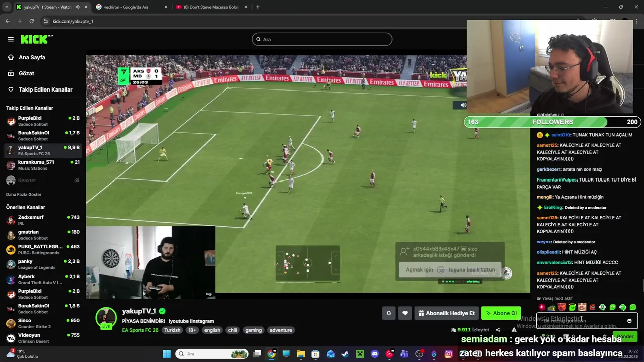This screenshot has width=644, height=362.
Task: Open Instagram from the taskbar
Action: [448, 354]
